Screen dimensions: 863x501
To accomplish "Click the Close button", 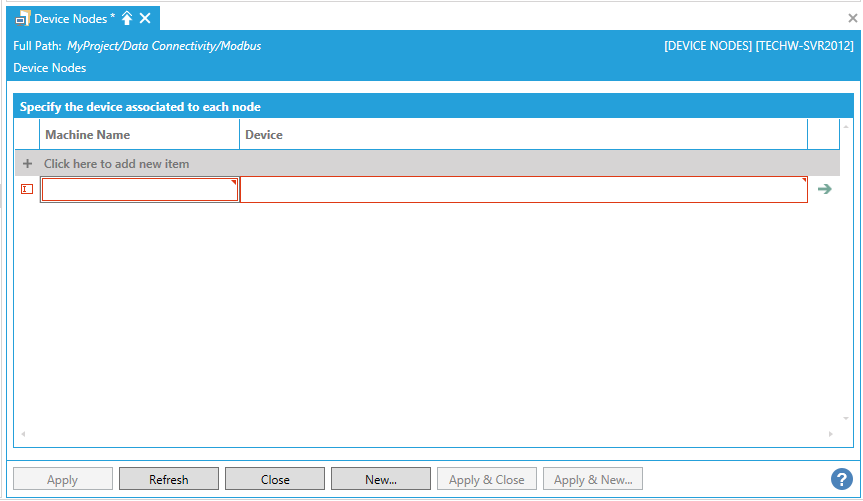I will click(275, 479).
